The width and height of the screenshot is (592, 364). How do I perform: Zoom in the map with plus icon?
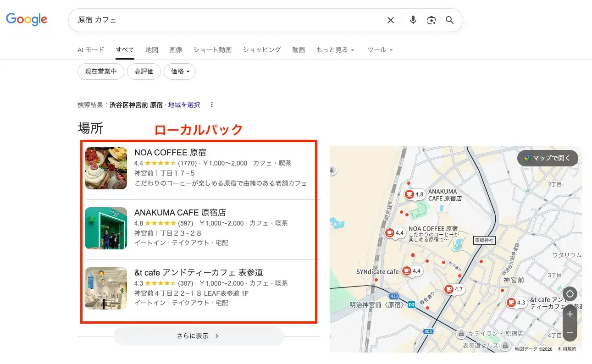coord(570,314)
